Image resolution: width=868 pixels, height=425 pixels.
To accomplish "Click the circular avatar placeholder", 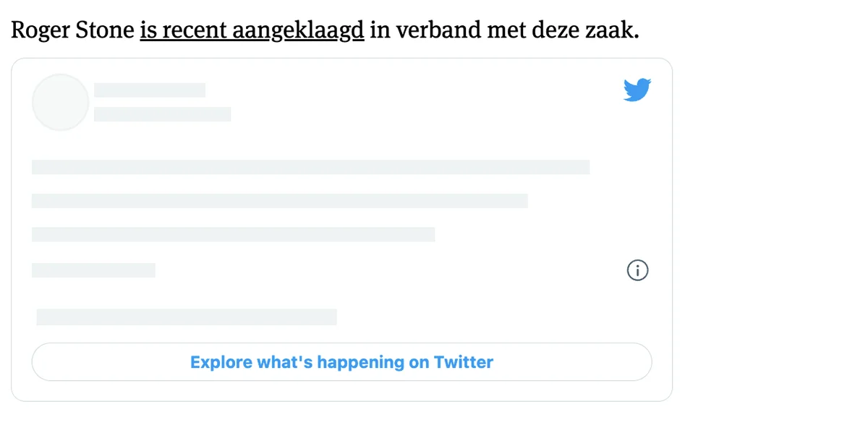I will (x=60, y=103).
